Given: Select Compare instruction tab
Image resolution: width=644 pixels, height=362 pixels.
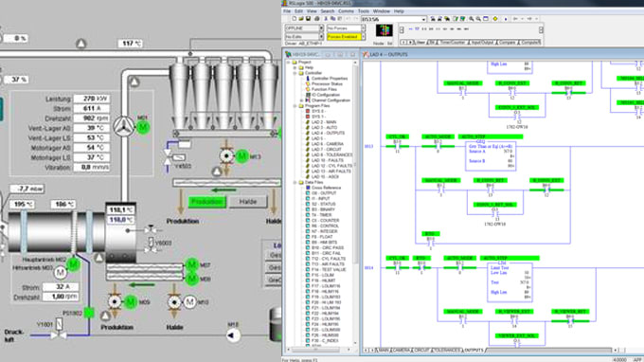Looking at the screenshot, I should click(508, 43).
